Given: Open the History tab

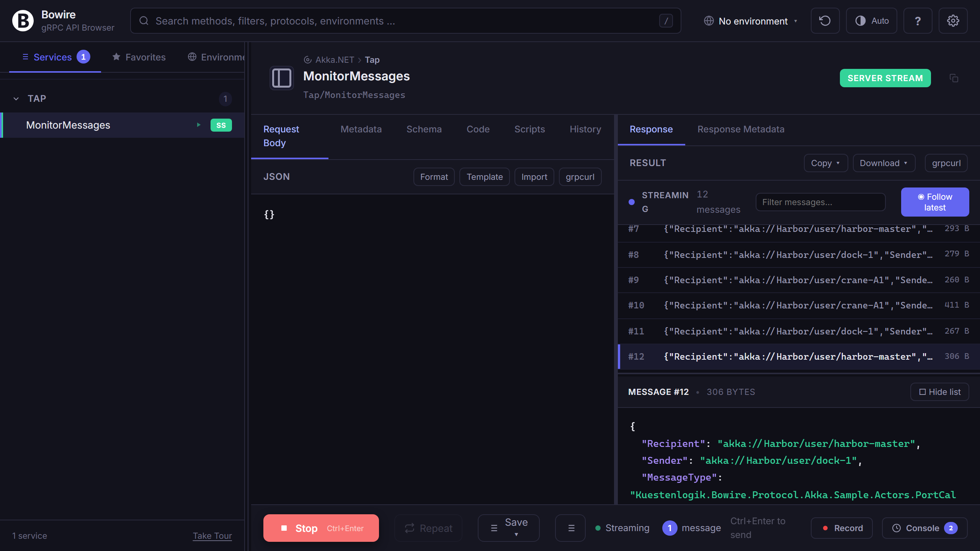Looking at the screenshot, I should (585, 129).
